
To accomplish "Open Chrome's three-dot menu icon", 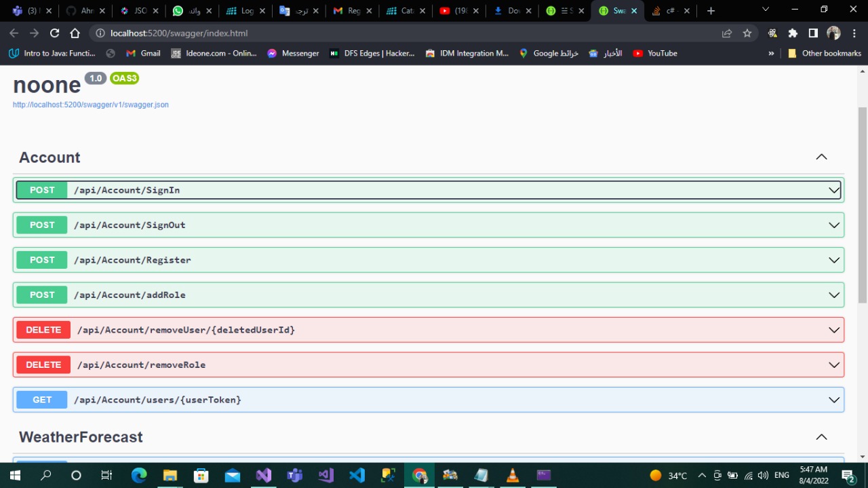I will (853, 33).
